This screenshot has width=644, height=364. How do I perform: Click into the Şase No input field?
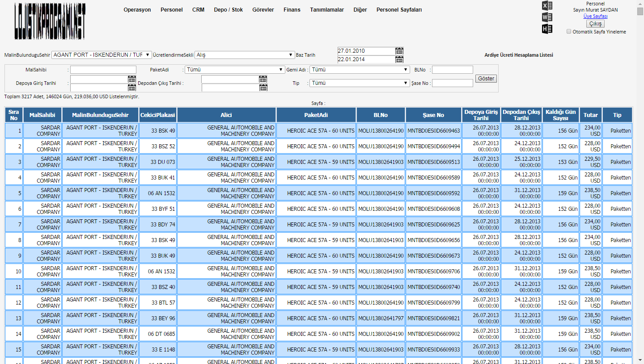[453, 83]
